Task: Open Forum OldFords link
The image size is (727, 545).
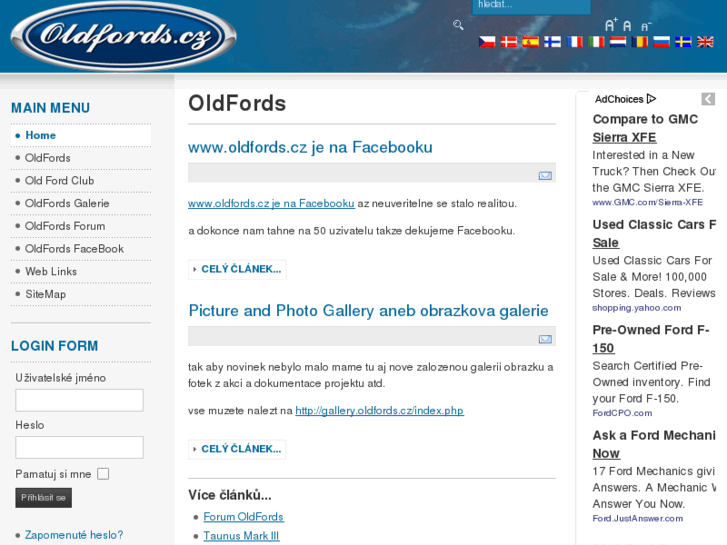Action: [243, 517]
